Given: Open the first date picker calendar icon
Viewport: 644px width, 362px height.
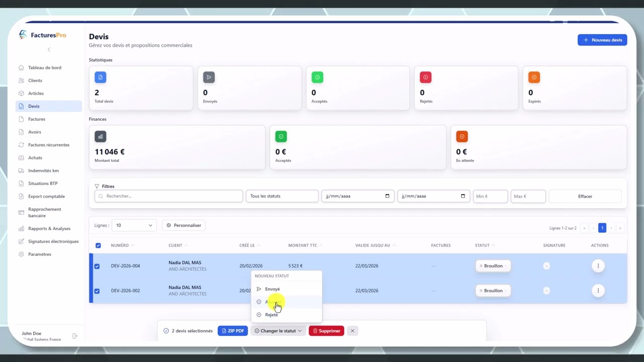Looking at the screenshot, I should 387,196.
